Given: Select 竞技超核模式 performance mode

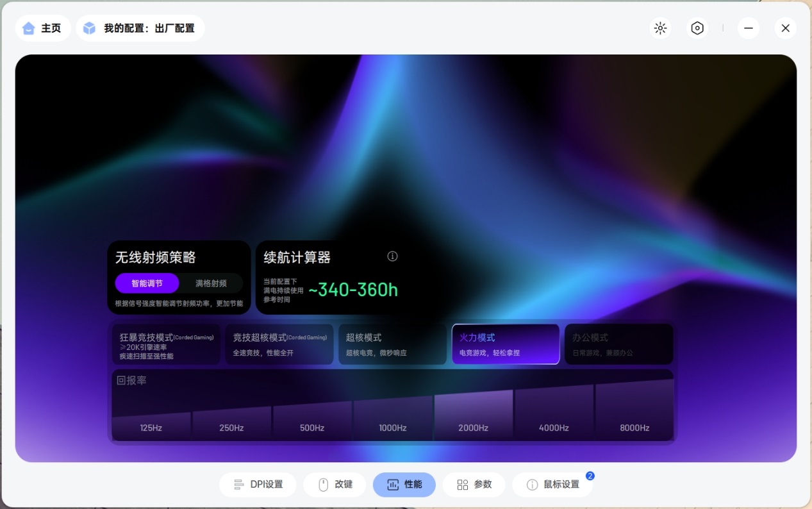Looking at the screenshot, I should (x=279, y=344).
